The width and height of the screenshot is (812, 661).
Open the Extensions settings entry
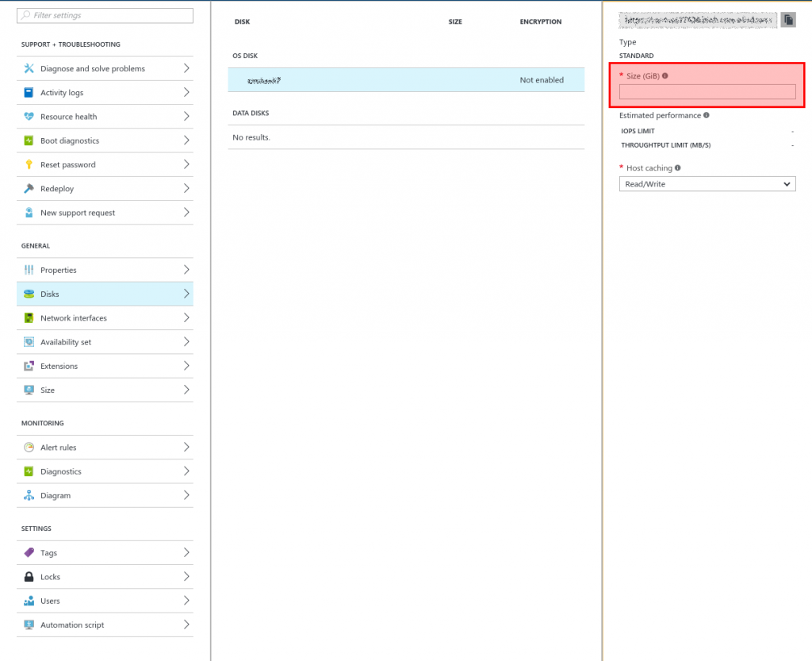(59, 367)
